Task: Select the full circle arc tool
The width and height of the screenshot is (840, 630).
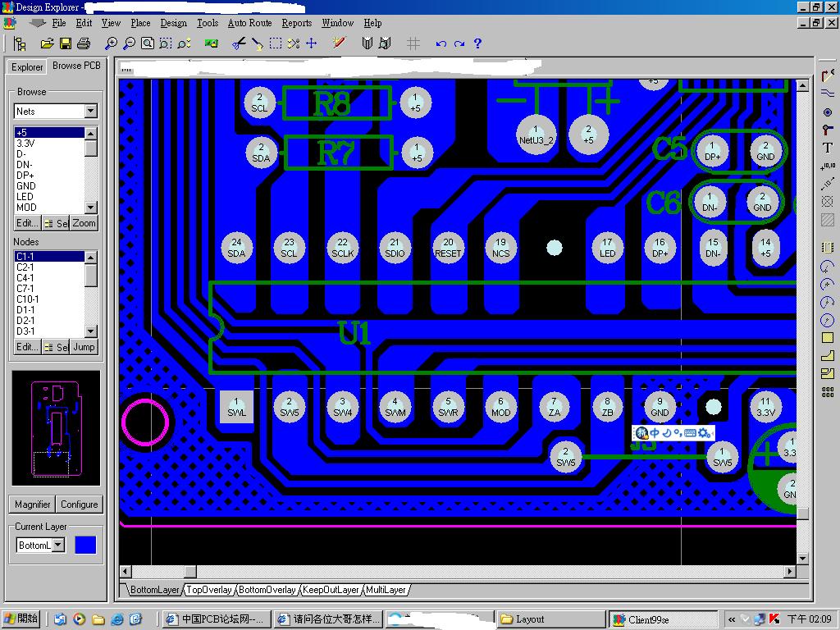Action: [x=828, y=320]
